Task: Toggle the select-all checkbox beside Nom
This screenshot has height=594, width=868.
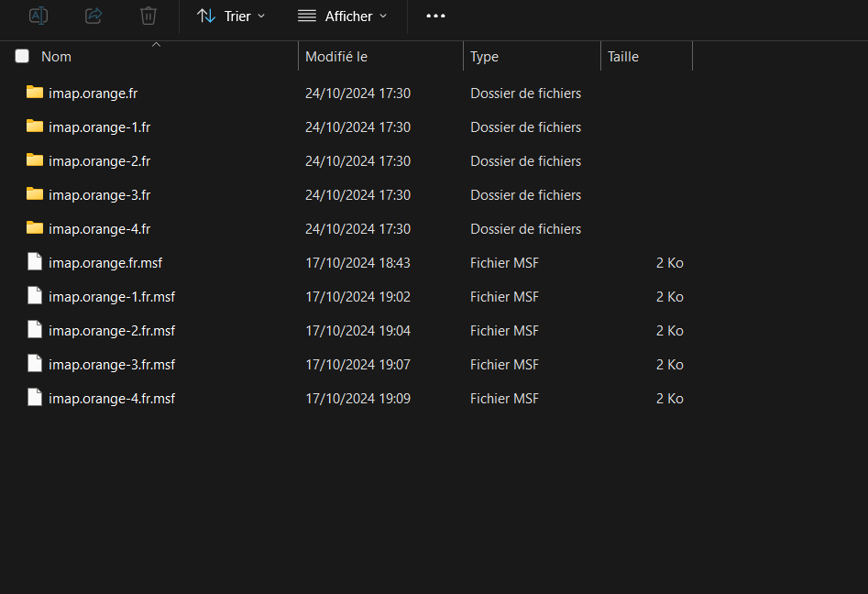Action: coord(22,57)
